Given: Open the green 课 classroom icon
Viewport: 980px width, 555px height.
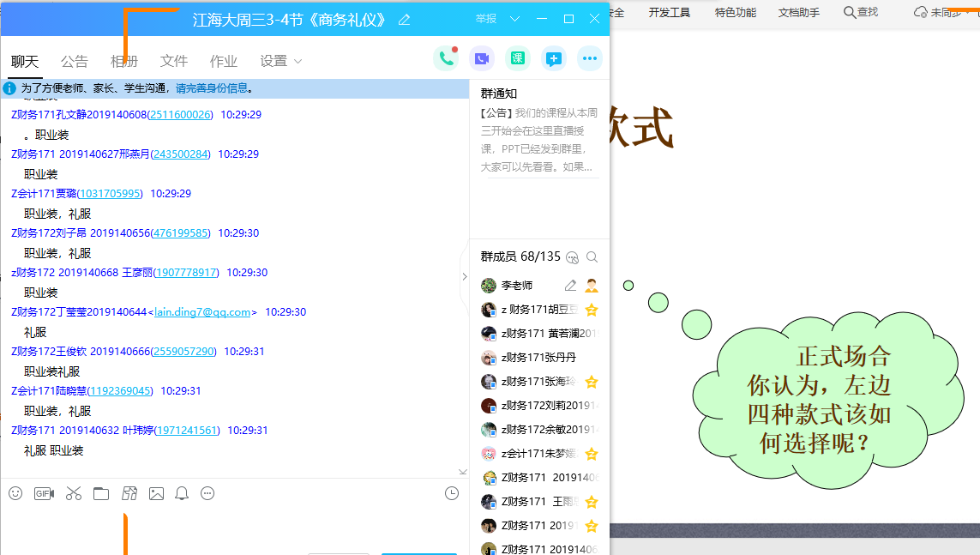Looking at the screenshot, I should coord(517,58).
